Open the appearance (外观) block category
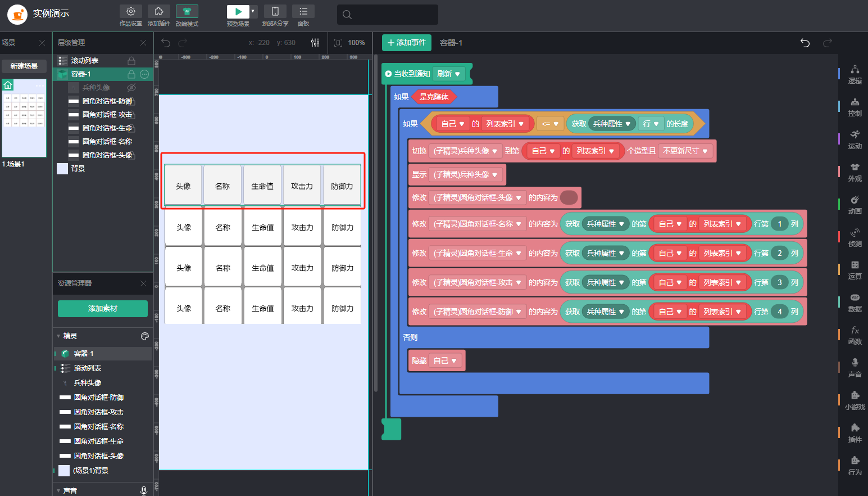This screenshot has width=868, height=496. coord(855,172)
